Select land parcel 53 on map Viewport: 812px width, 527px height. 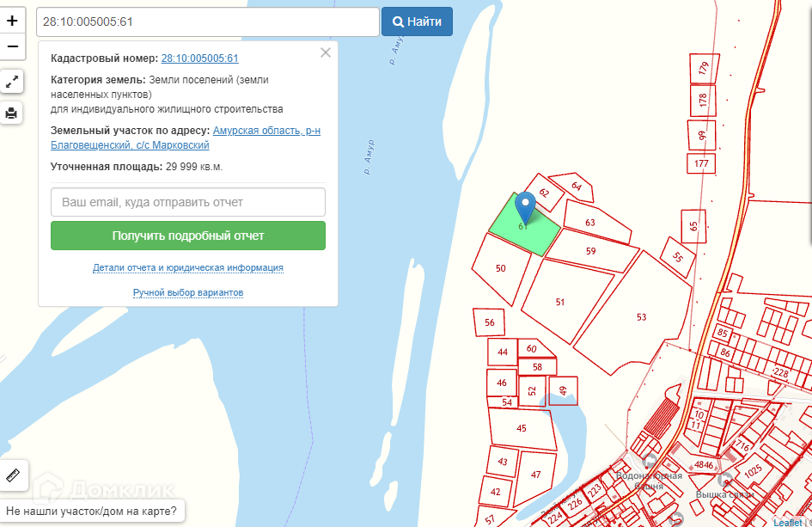pos(640,317)
